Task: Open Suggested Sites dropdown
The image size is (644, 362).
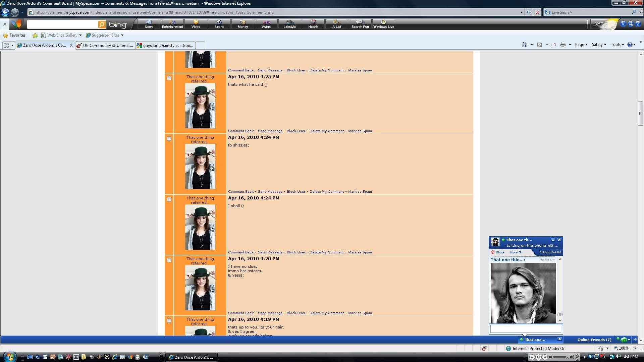Action: pyautogui.click(x=122, y=35)
